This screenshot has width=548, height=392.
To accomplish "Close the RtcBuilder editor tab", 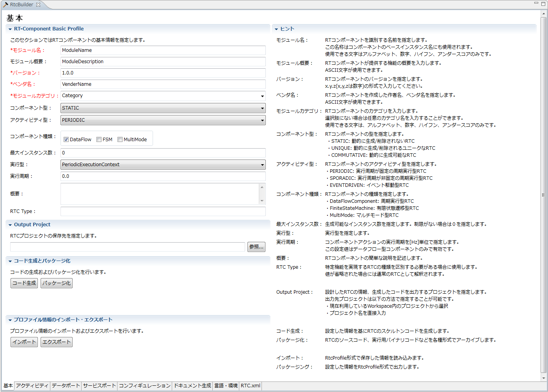I will pos(38,5).
